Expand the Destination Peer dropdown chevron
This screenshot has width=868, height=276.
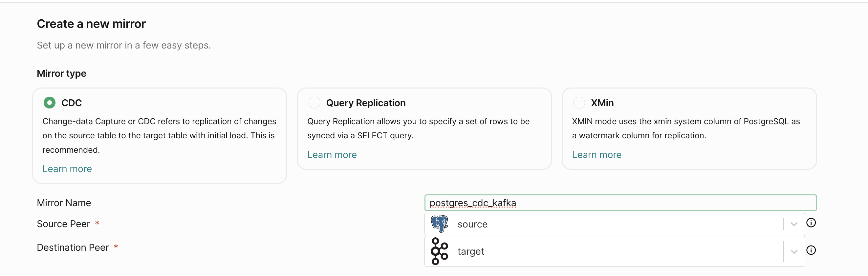click(x=794, y=251)
